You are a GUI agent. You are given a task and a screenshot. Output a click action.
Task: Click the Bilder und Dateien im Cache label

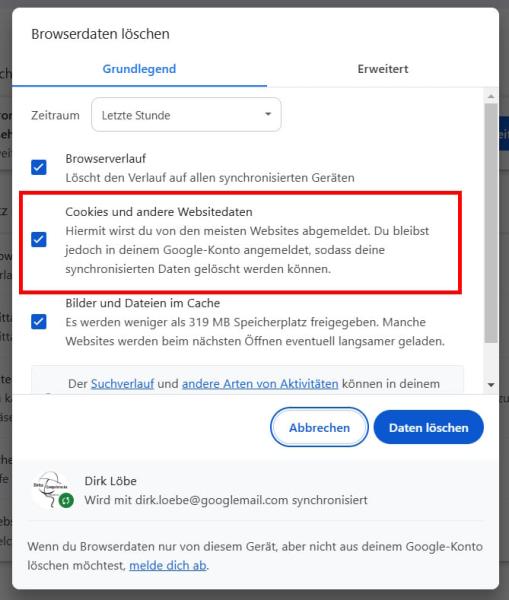[143, 303]
